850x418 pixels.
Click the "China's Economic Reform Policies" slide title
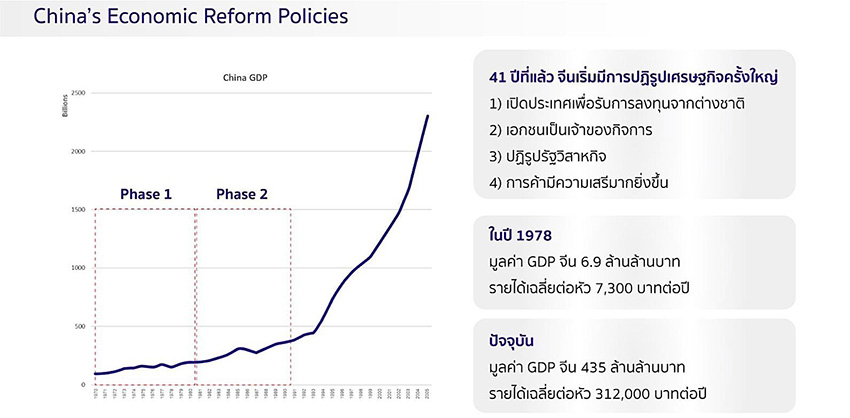coord(190,18)
